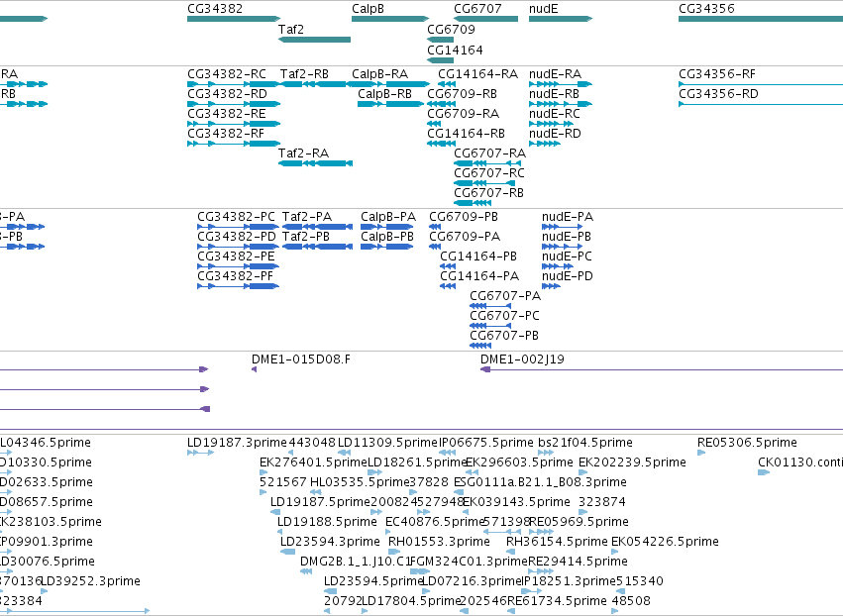Select the CG34382-RD transcript label
Viewport: 843px width, 616px height.
coord(227,93)
